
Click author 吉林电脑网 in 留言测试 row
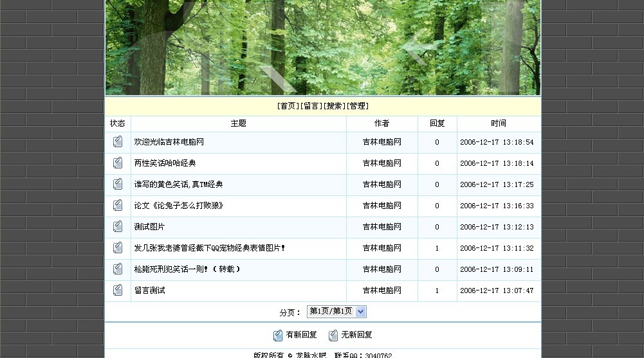point(382,291)
